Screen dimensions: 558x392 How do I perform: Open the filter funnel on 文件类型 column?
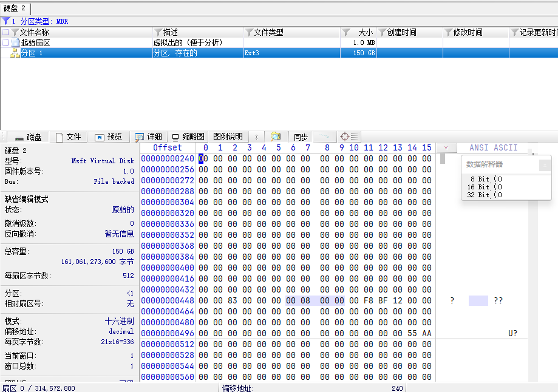[249, 32]
